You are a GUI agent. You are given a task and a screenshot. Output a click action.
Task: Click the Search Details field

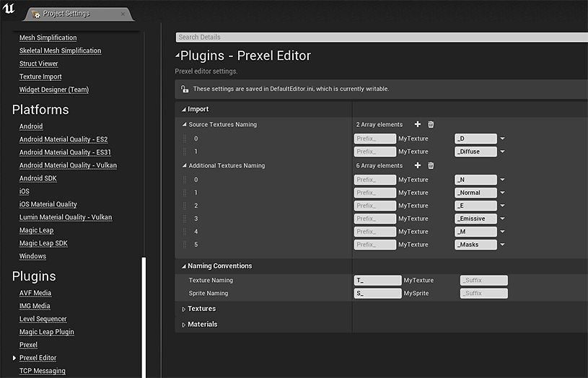[382, 37]
